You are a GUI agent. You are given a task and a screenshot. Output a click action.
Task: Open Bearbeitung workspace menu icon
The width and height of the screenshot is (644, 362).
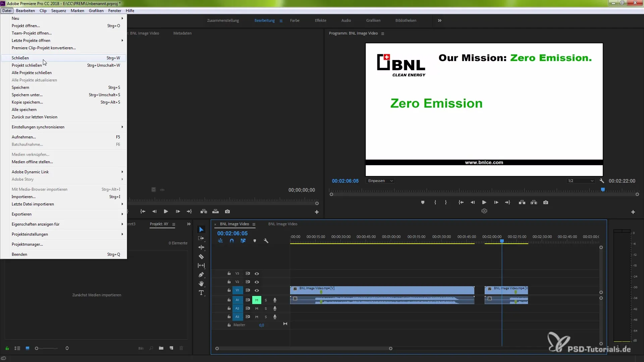click(x=281, y=21)
